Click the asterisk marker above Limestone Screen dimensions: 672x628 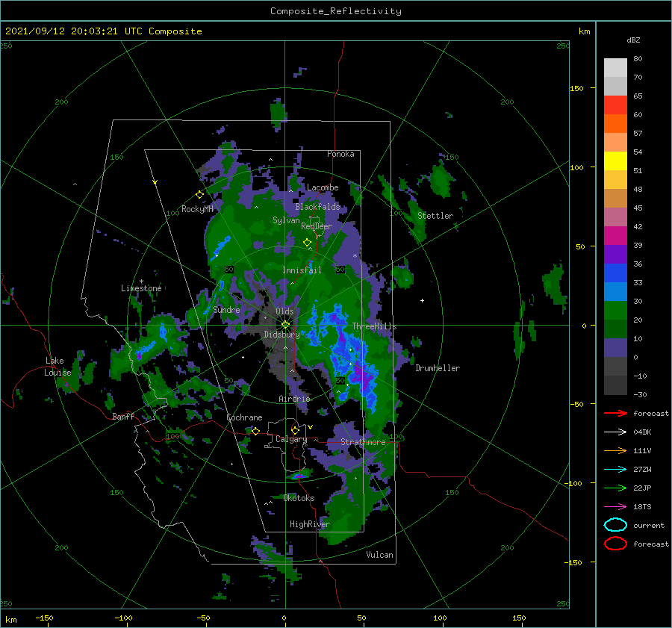(141, 282)
